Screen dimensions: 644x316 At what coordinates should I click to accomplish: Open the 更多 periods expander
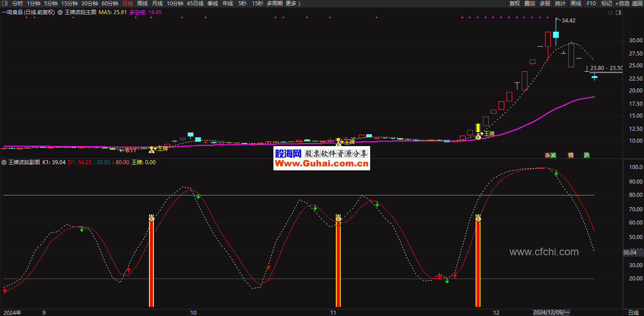[293, 4]
